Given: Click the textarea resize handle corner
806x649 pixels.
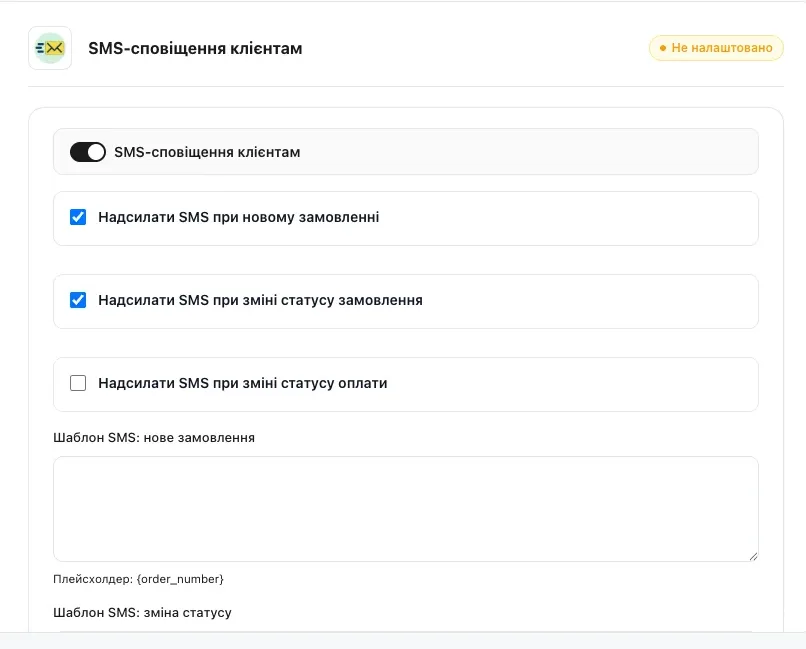Looking at the screenshot, I should pos(753,556).
